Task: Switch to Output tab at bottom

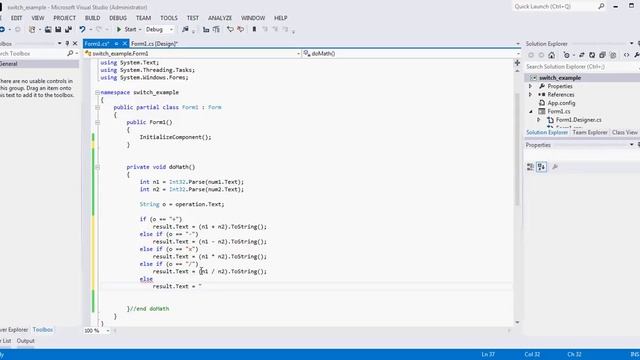Action: point(26,341)
